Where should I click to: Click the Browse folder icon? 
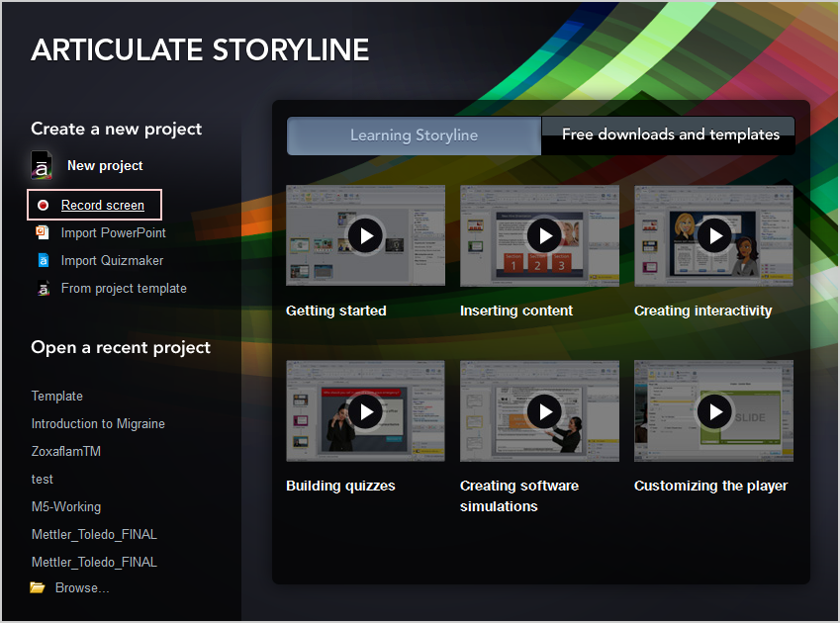click(x=38, y=586)
